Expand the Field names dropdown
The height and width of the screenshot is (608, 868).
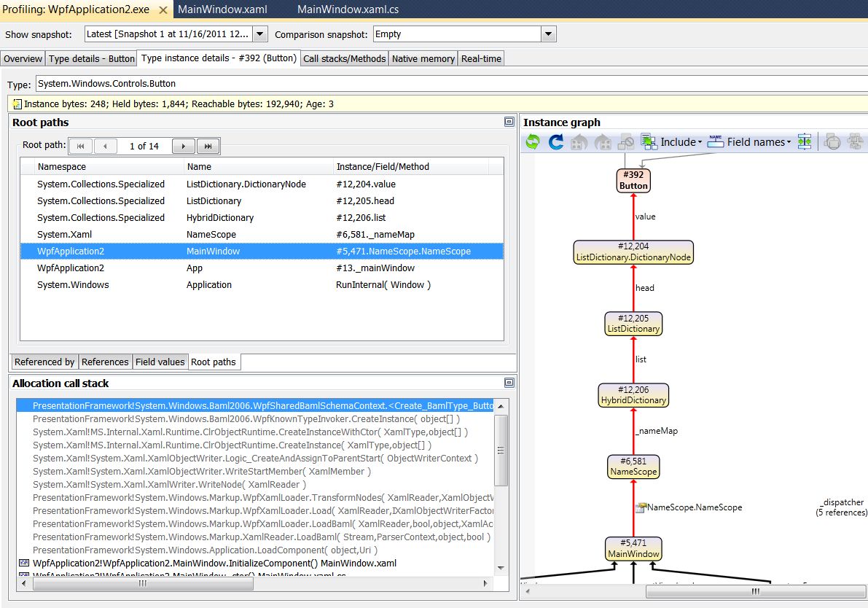pos(789,142)
